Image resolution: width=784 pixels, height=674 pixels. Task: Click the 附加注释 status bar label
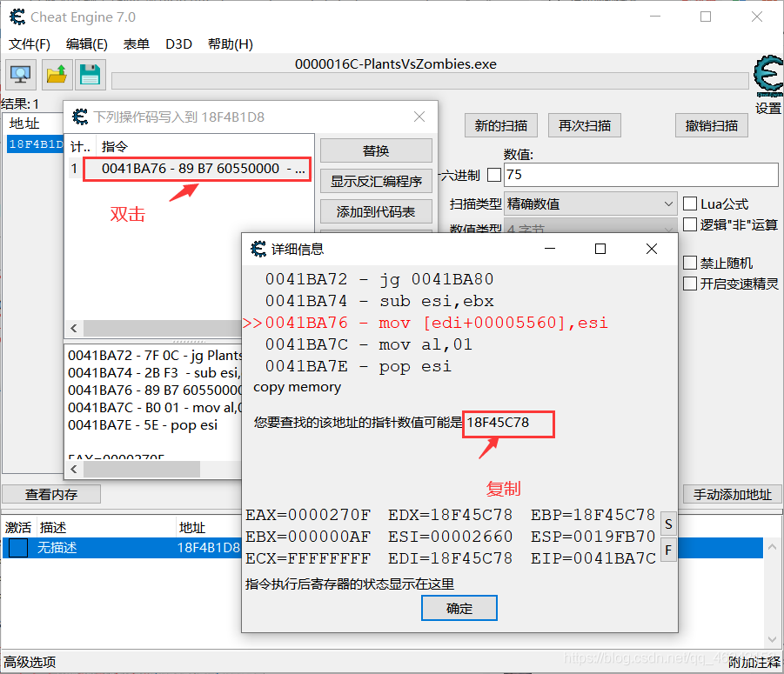tap(754, 662)
